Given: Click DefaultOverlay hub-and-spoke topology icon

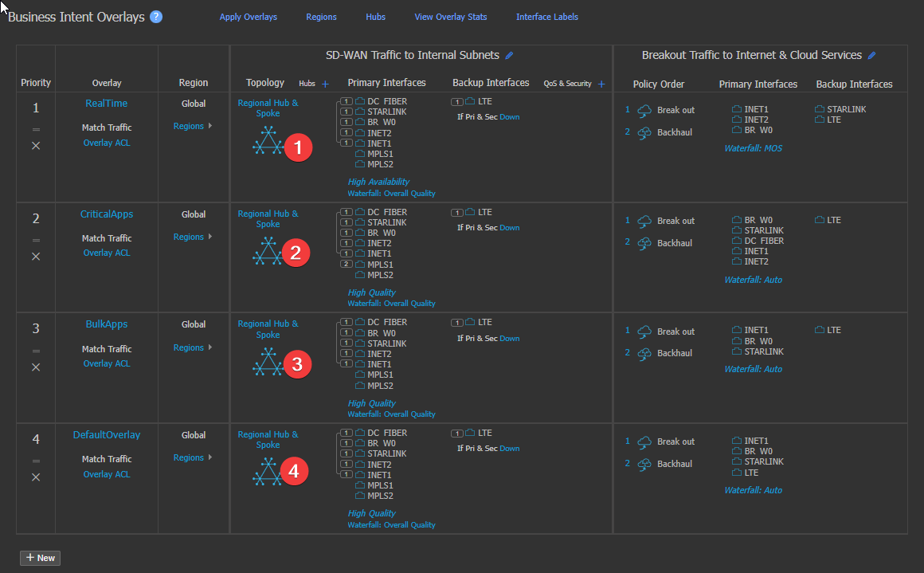Looking at the screenshot, I should (x=268, y=473).
